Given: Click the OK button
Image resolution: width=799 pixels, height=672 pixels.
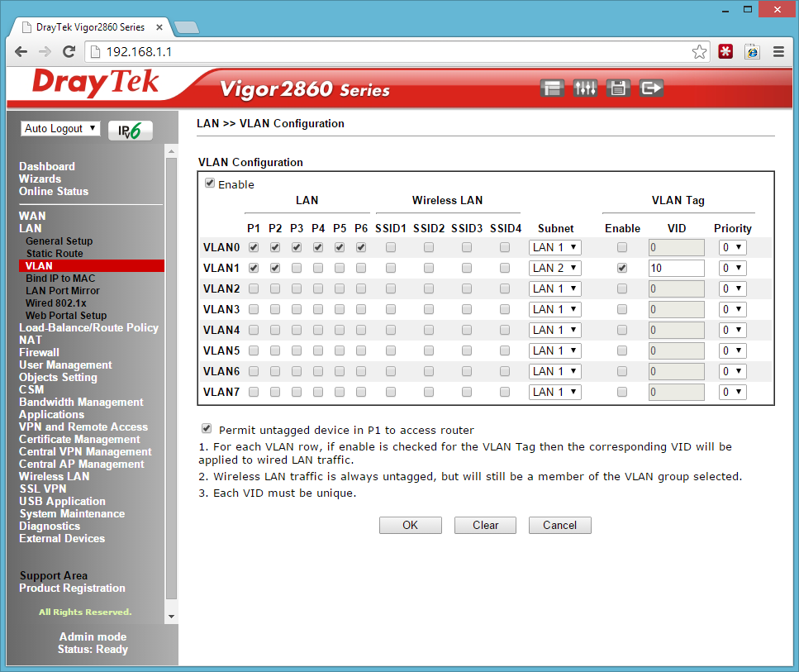Looking at the screenshot, I should (410, 525).
